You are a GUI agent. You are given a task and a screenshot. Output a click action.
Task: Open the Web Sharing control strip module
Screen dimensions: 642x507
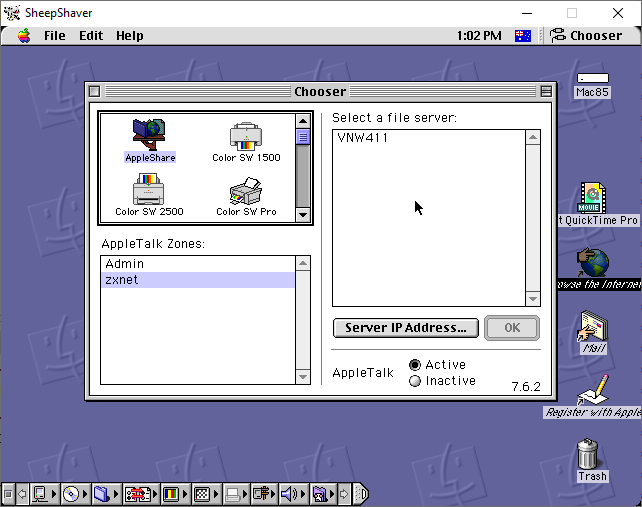click(x=323, y=494)
